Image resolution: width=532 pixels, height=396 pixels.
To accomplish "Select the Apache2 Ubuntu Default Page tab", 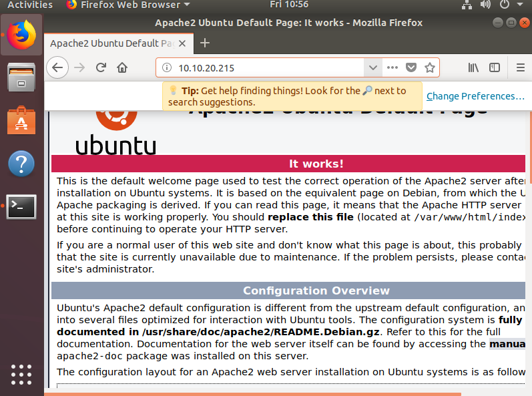I will click(119, 43).
